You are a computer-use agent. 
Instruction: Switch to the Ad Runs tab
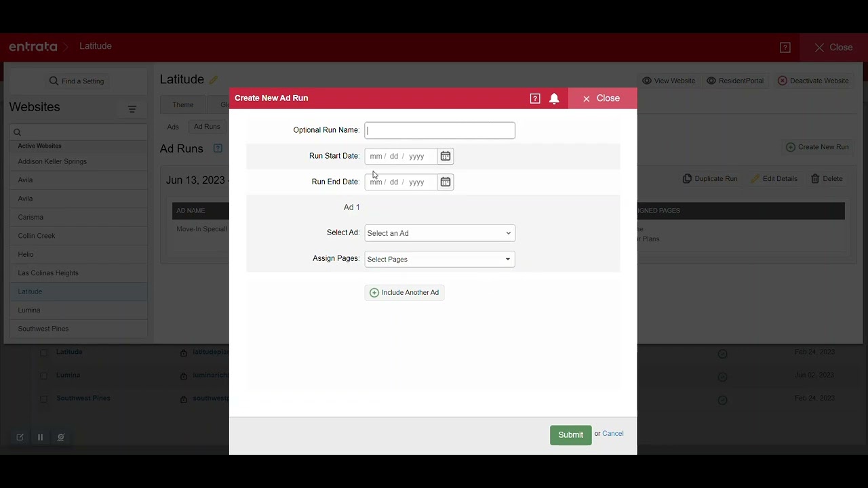click(207, 127)
